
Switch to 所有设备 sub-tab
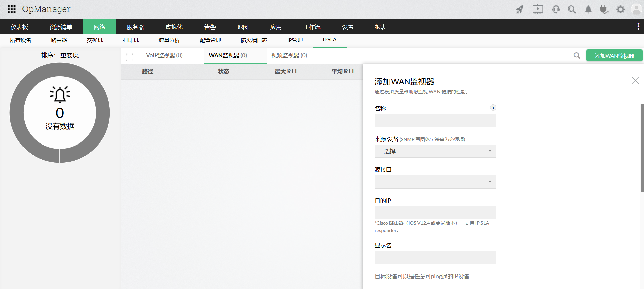(20, 40)
